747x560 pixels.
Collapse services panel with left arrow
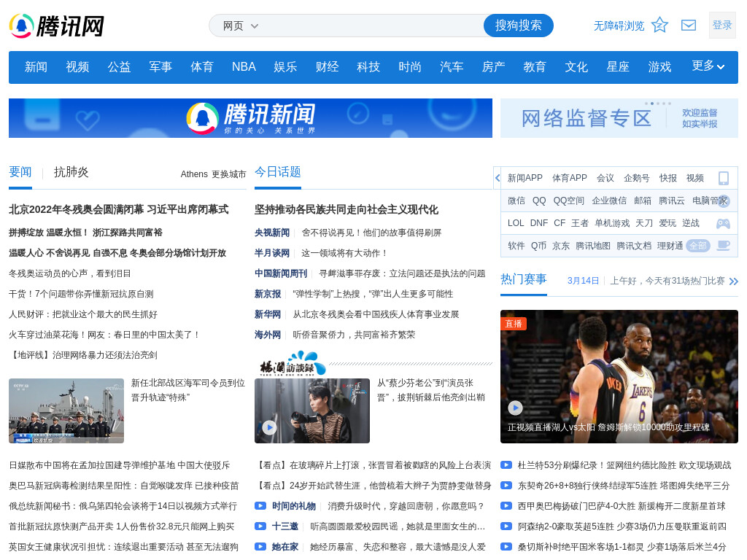[497, 178]
